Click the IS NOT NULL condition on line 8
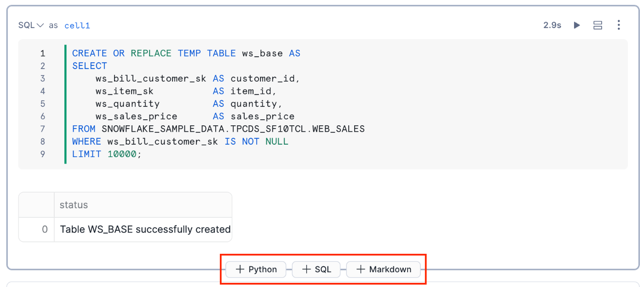The image size is (644, 287). point(256,141)
